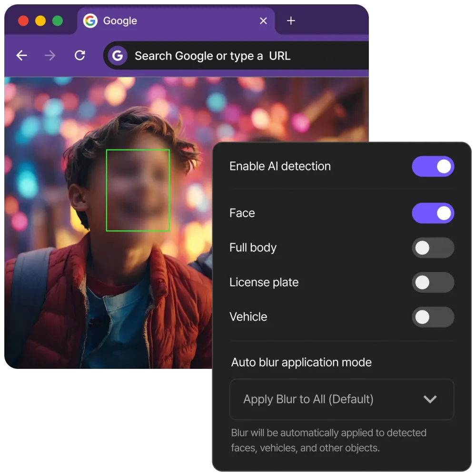Click the red window close button
476x476 pixels.
pyautogui.click(x=23, y=21)
